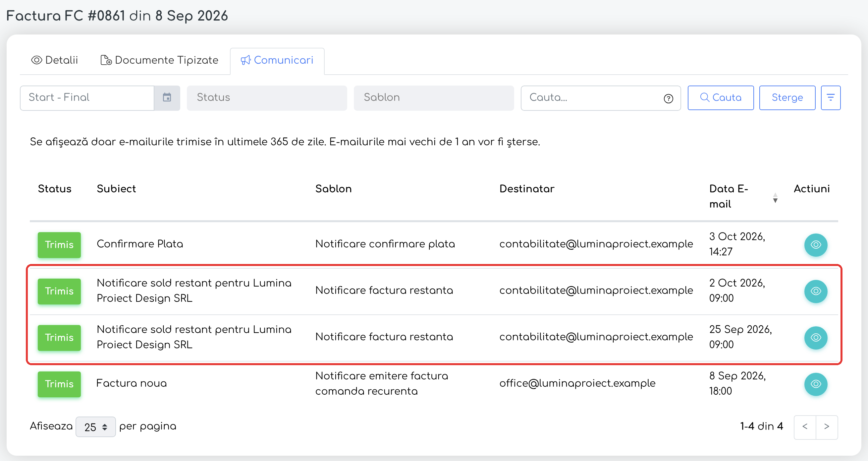868x461 pixels.
Task: Click office@luminaproiect.example recipient
Action: (x=577, y=383)
